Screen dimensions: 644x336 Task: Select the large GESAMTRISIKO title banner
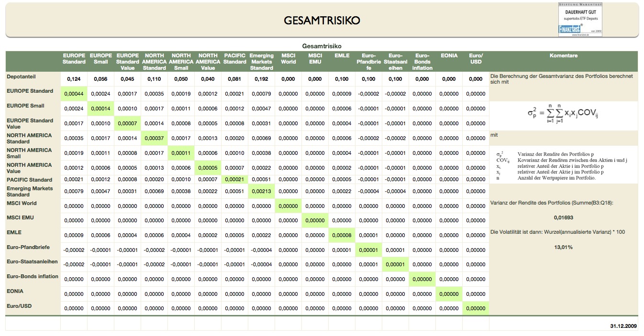(322, 20)
